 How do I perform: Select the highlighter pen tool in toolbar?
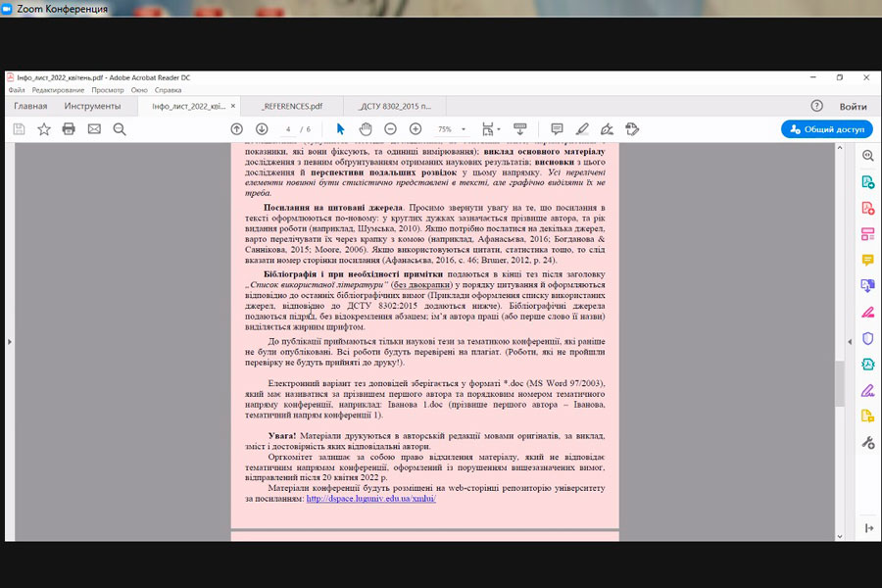click(x=582, y=128)
